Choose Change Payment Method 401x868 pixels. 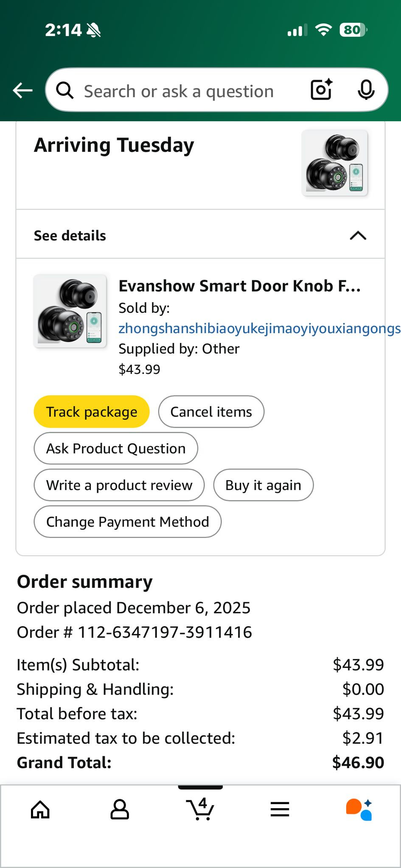(127, 522)
